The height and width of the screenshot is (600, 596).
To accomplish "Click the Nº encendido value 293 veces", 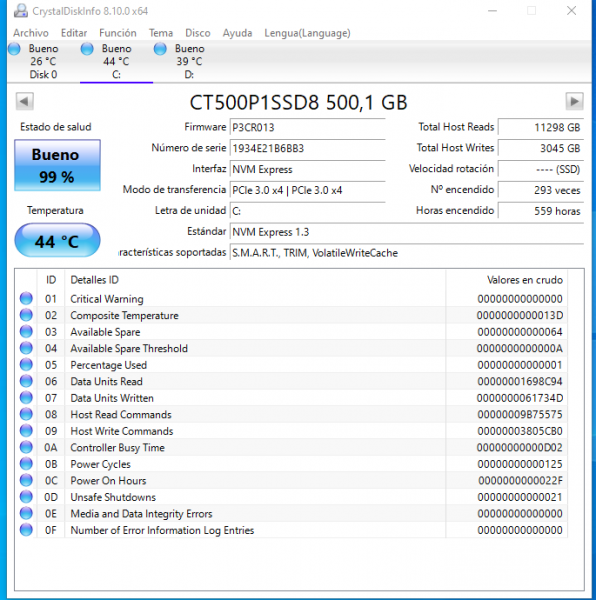I will click(x=541, y=190).
